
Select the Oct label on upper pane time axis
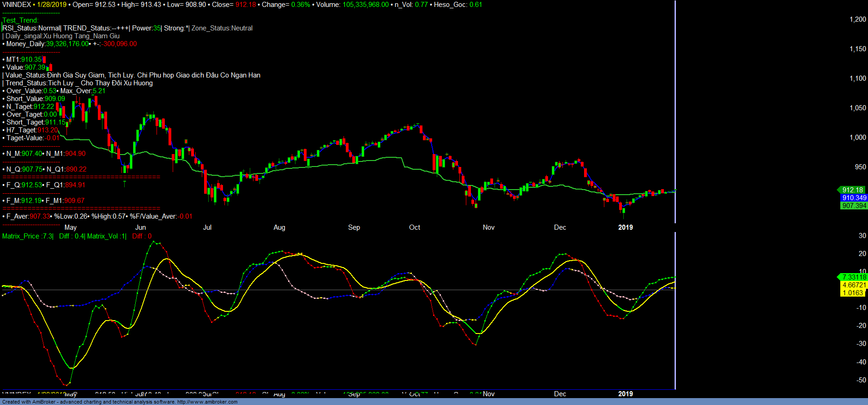point(415,227)
